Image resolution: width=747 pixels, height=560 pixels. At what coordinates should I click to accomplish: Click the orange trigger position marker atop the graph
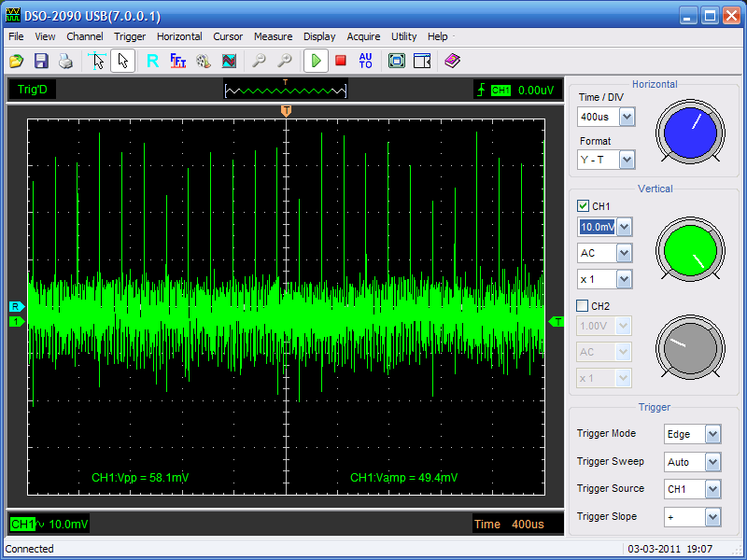point(286,111)
